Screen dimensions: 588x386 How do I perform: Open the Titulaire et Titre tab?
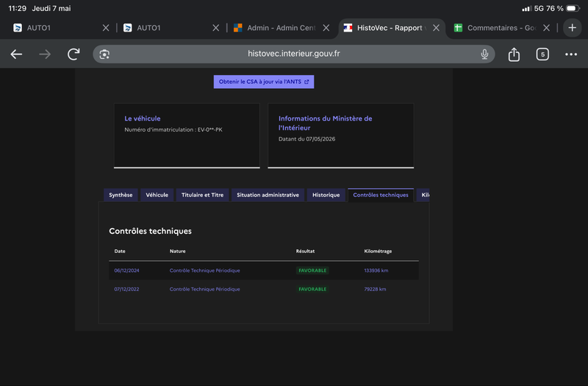coord(203,195)
